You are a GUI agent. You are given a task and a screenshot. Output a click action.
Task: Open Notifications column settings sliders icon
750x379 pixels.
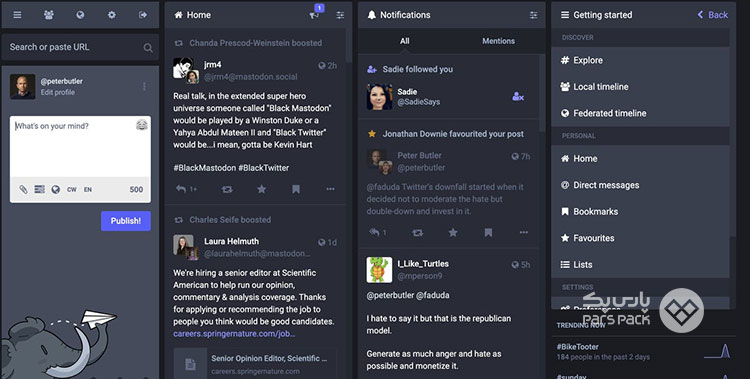pyautogui.click(x=533, y=15)
